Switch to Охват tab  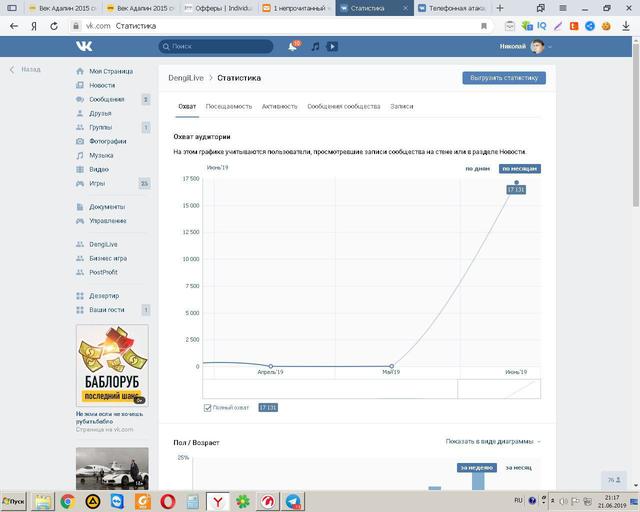(187, 107)
